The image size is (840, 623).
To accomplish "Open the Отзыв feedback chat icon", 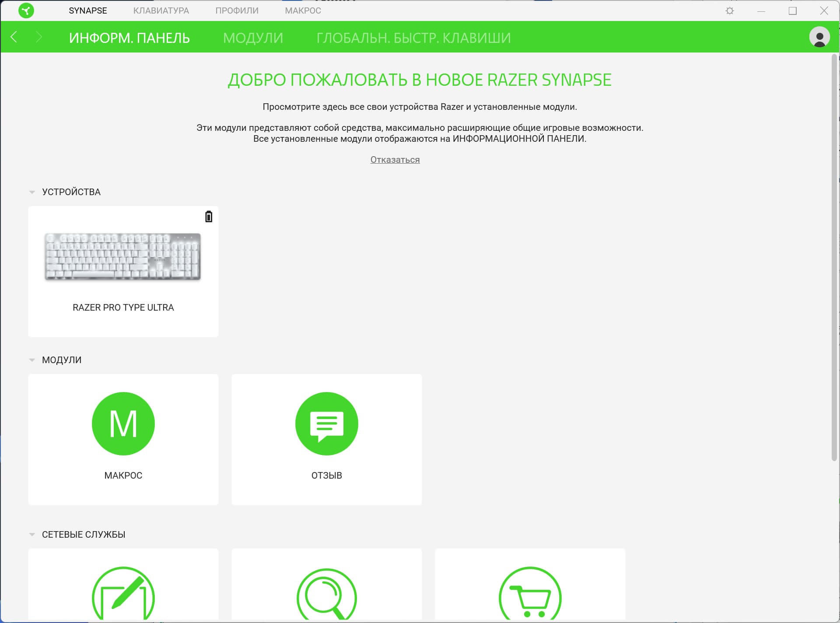I will (326, 423).
